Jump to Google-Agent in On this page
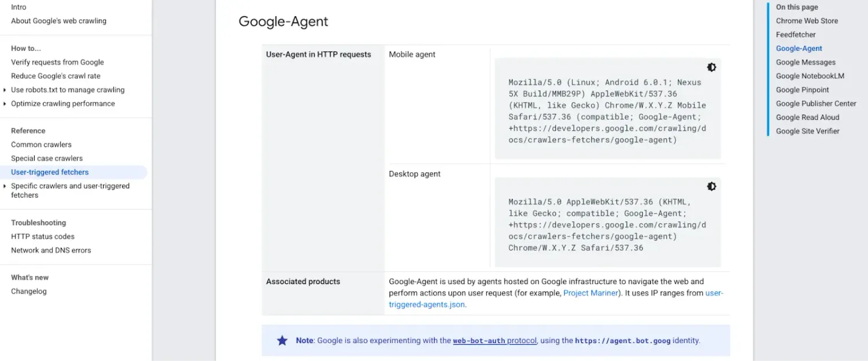868x361 pixels. [x=799, y=48]
